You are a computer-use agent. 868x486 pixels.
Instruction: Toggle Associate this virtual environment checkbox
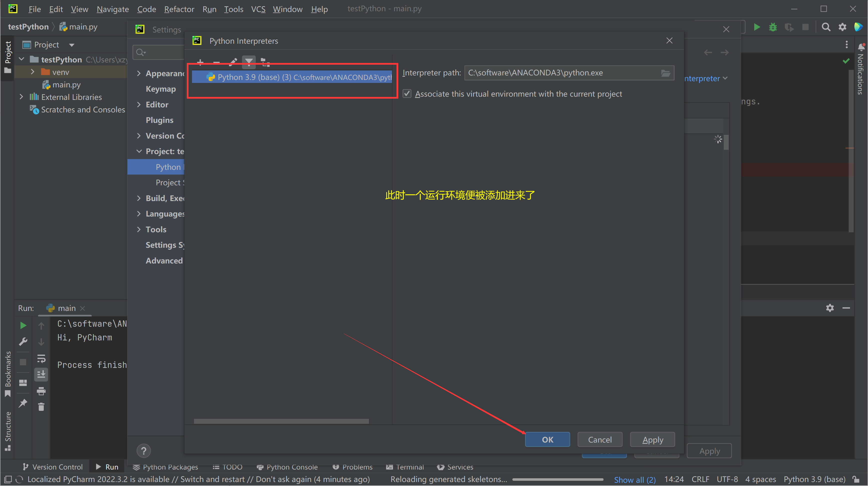click(x=407, y=94)
